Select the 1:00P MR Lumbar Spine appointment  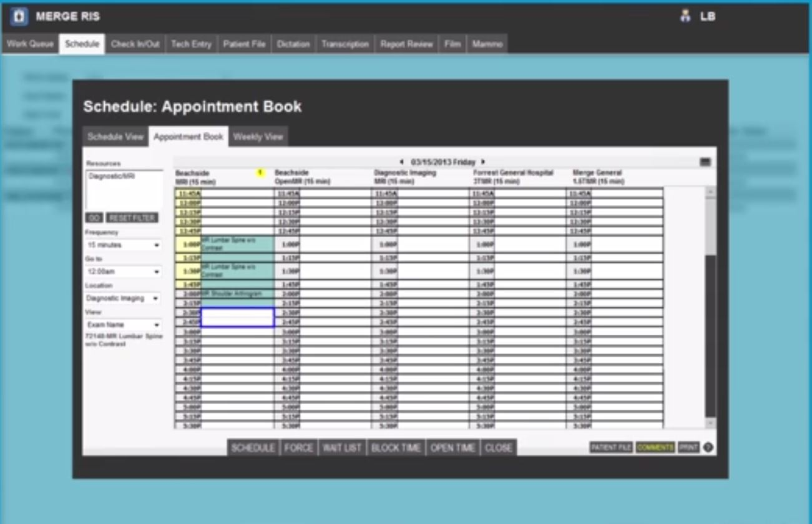tap(237, 244)
